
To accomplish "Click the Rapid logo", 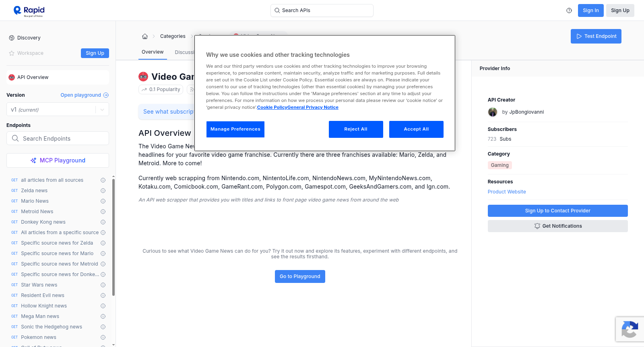I will pyautogui.click(x=29, y=11).
